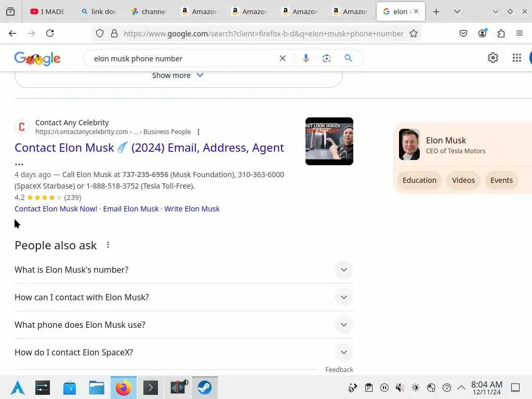Switch to channel tab
This screenshot has width=532, height=399.
[x=149, y=11]
